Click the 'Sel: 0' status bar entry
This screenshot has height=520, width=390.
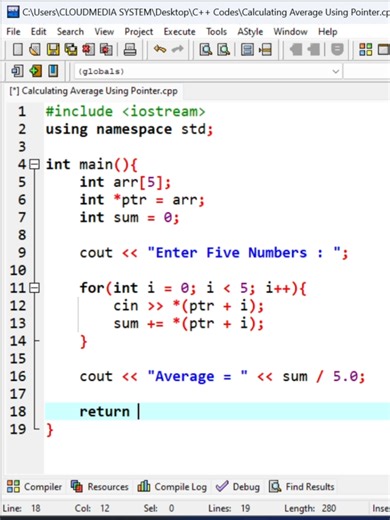(x=159, y=508)
